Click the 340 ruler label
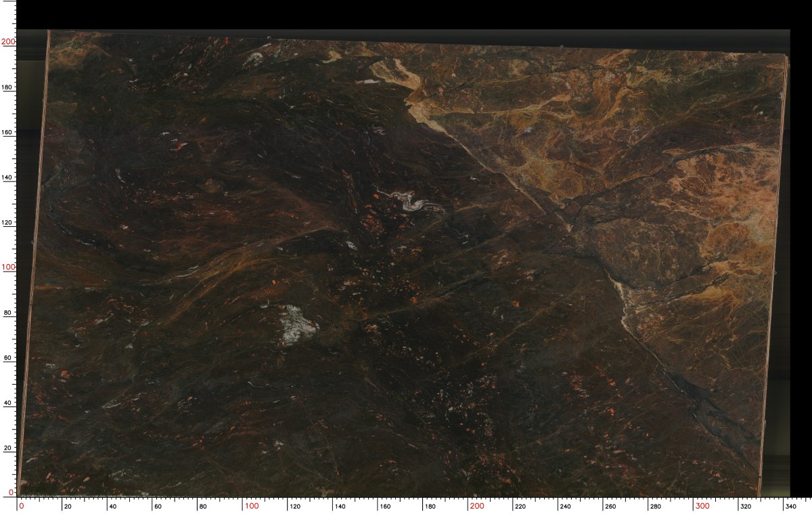The image size is (812, 514). [792, 506]
